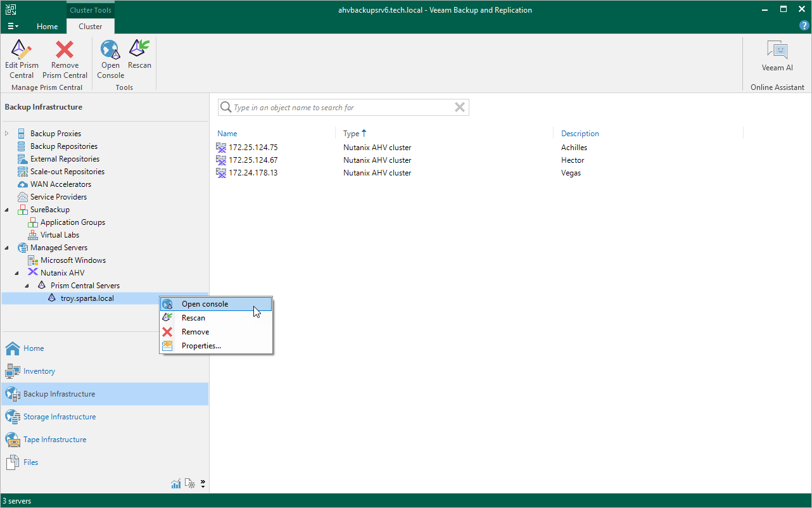Click the Edit Prism Central ribbon button
The height and width of the screenshot is (508, 812).
[x=22, y=60]
